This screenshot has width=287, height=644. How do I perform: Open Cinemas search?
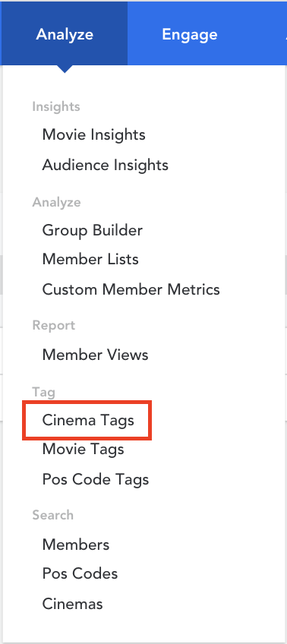(72, 604)
